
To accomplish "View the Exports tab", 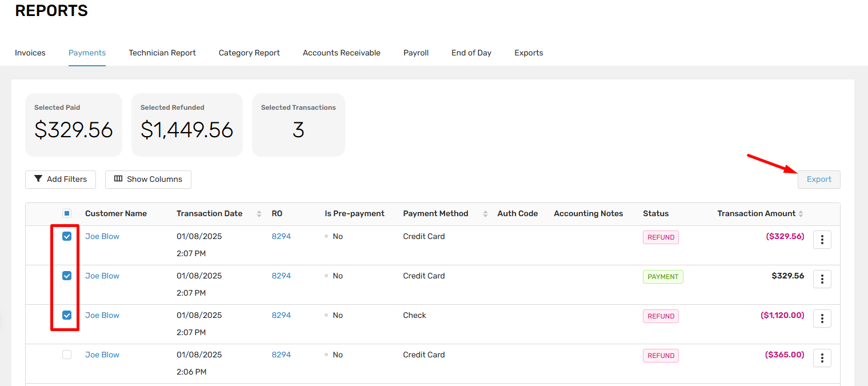I will pyautogui.click(x=529, y=53).
